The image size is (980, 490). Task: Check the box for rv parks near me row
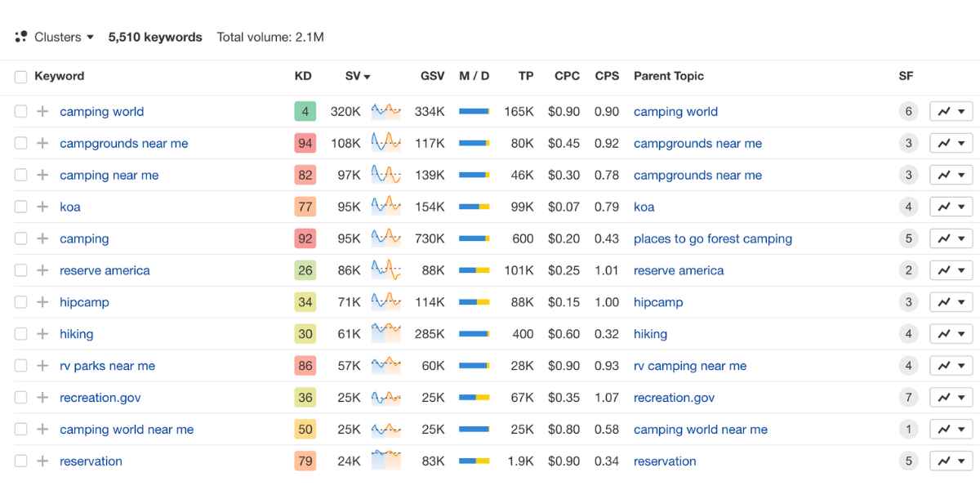[20, 367]
